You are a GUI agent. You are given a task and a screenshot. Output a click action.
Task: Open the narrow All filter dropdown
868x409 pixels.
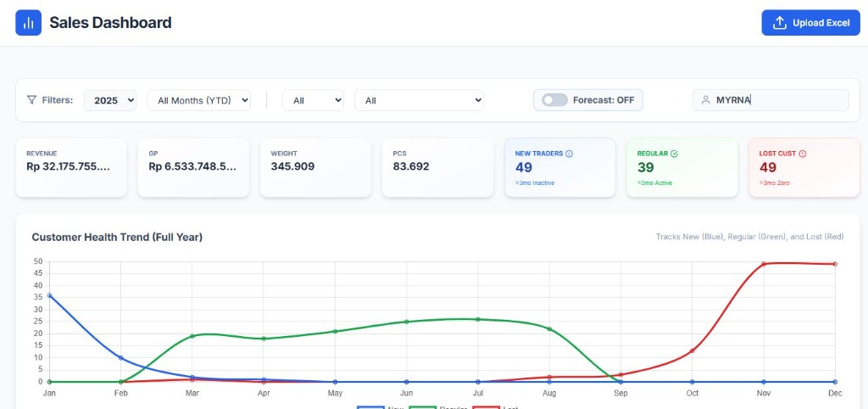(x=313, y=100)
